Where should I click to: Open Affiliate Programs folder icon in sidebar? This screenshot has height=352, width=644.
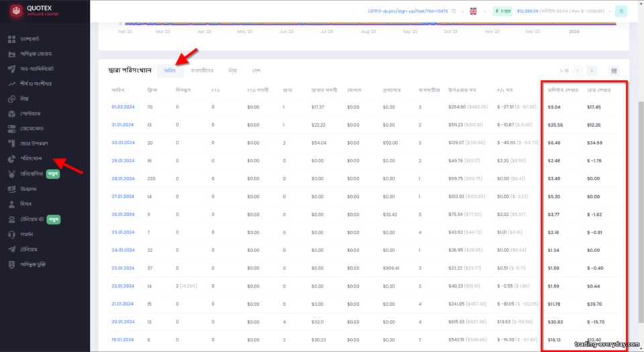11,54
